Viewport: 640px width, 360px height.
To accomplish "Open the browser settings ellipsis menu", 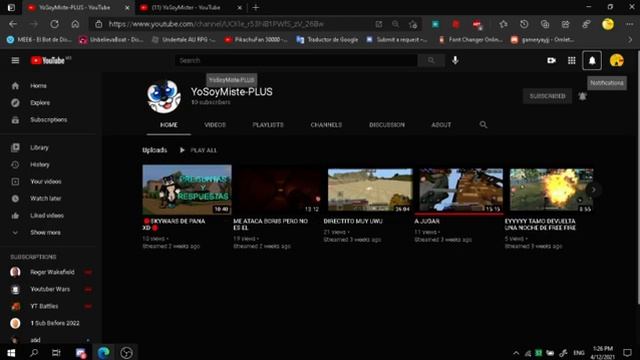I will tap(629, 24).
